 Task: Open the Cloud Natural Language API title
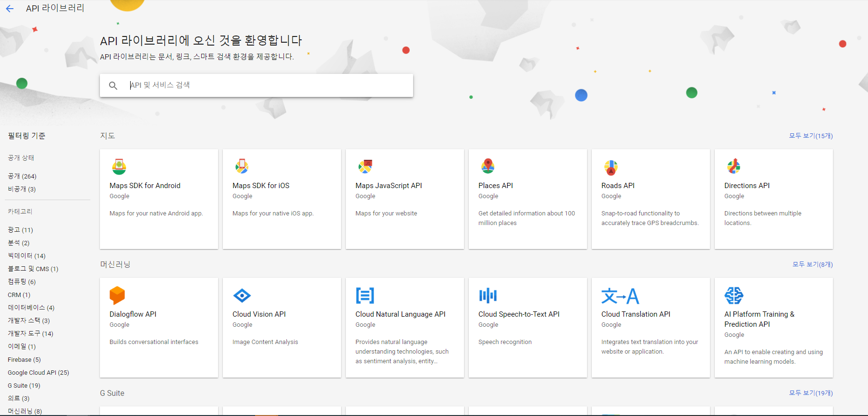401,314
